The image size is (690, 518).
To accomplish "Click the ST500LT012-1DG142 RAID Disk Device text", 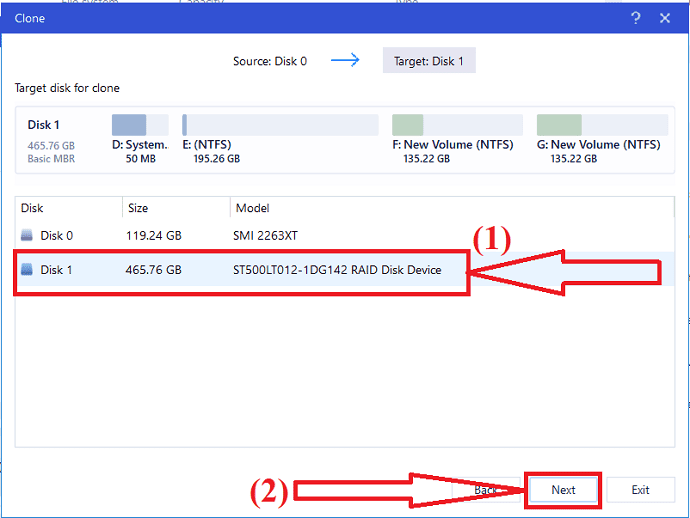I will click(337, 269).
